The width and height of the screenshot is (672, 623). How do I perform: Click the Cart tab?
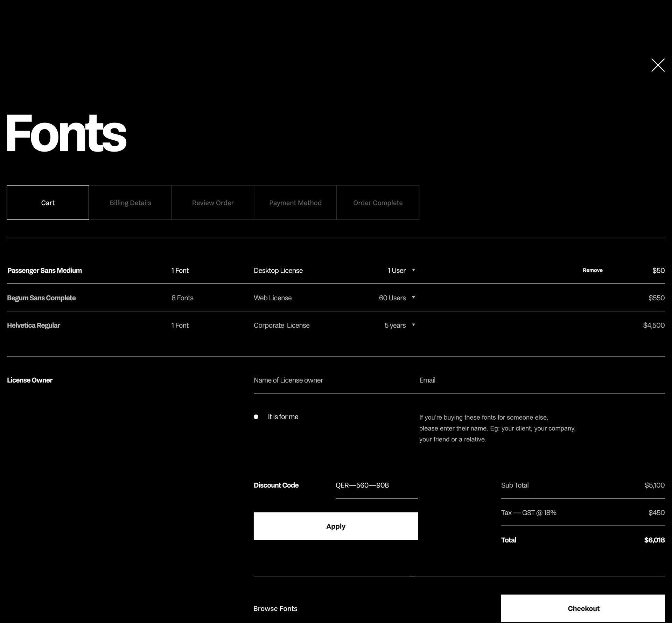point(48,203)
